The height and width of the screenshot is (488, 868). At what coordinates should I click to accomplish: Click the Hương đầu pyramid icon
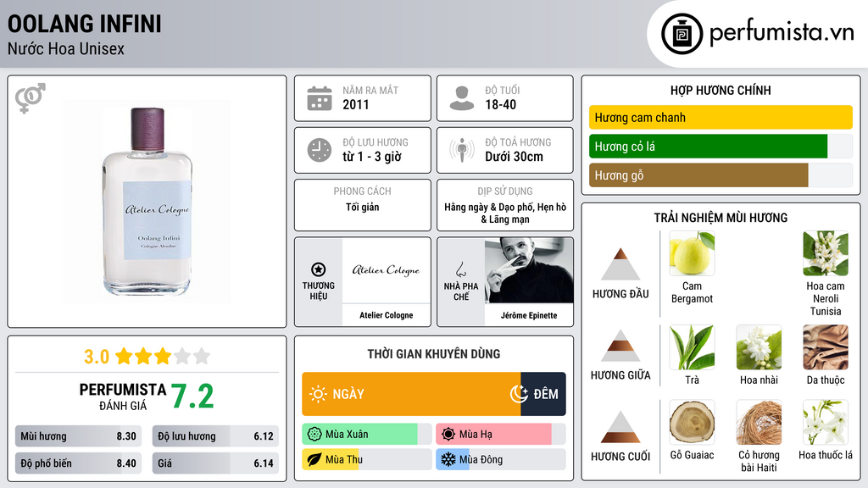620,264
